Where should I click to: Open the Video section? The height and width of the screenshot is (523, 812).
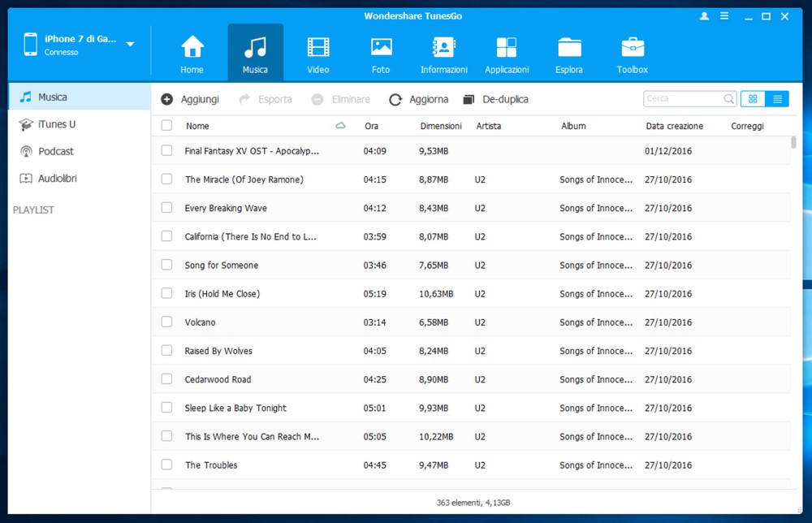click(318, 54)
